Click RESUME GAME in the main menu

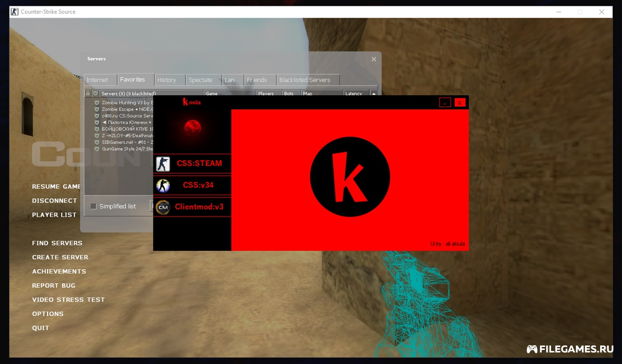point(56,187)
